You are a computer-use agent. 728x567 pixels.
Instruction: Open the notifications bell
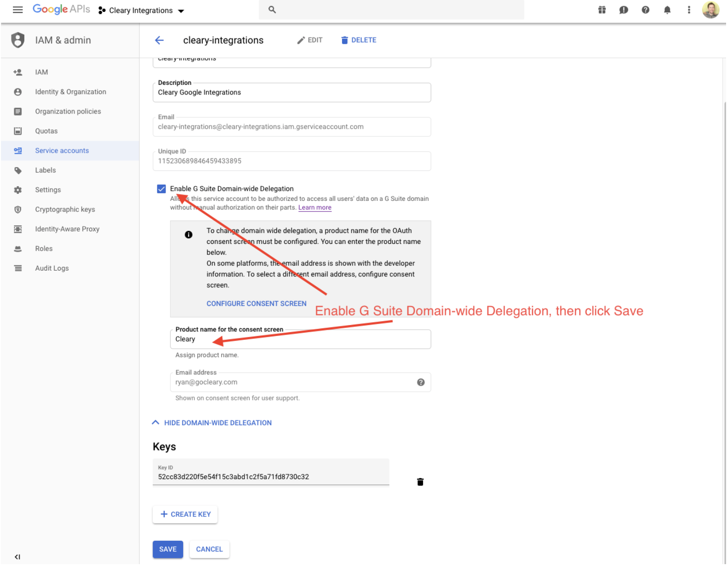tap(667, 10)
